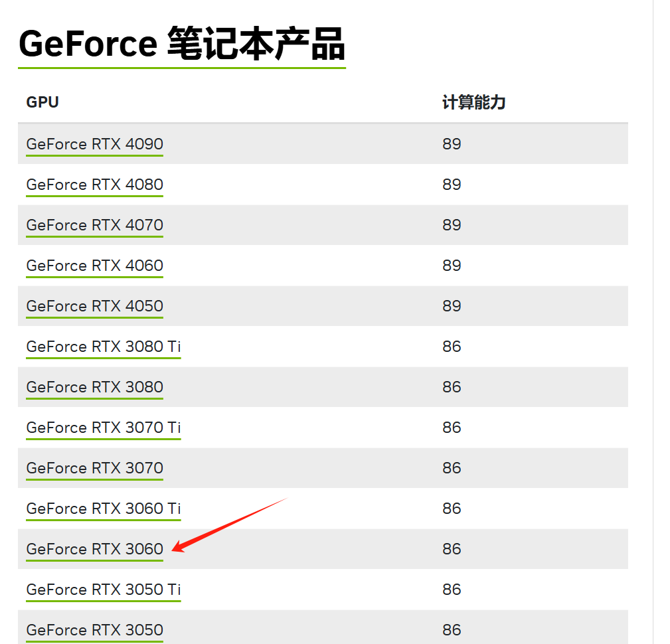Screen dimensions: 670x644
Task: Select compute value 86 in RTX 3080 Ti row
Action: tap(452, 347)
